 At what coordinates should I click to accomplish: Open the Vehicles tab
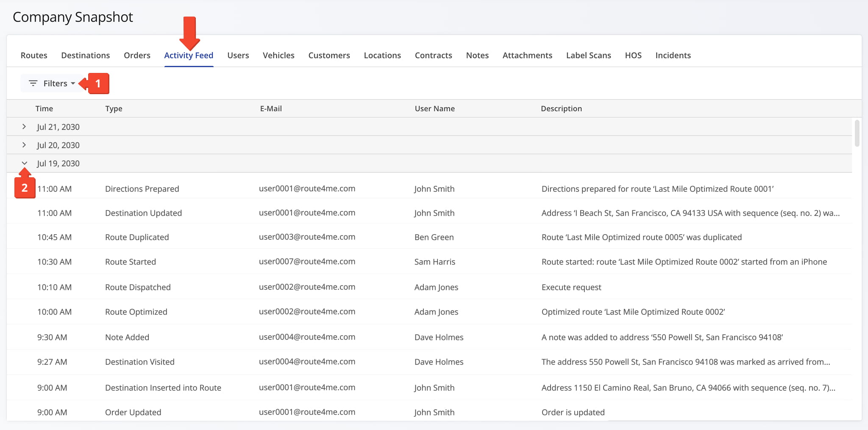(x=278, y=55)
